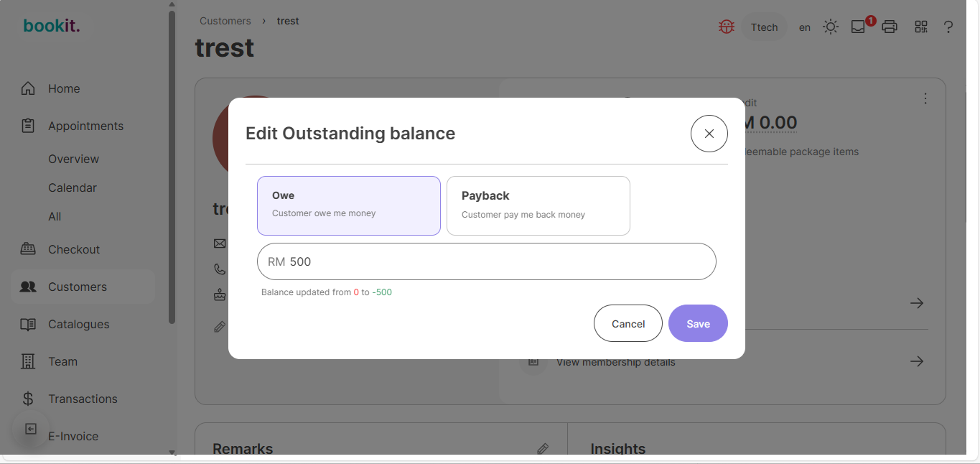Open the inbox with 1 notification

[x=859, y=26]
